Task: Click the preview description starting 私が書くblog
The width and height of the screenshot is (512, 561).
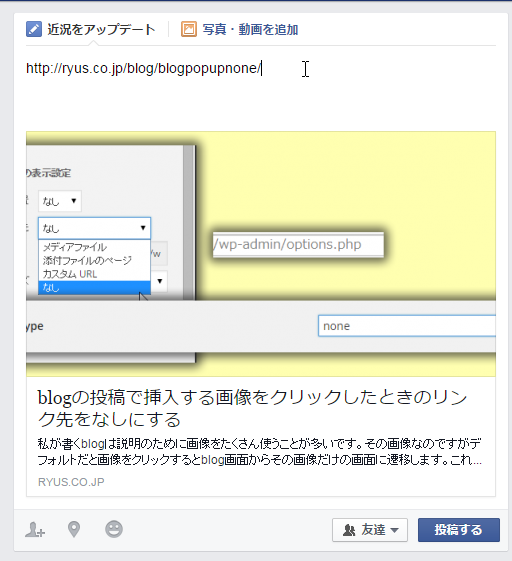Action: [x=259, y=452]
